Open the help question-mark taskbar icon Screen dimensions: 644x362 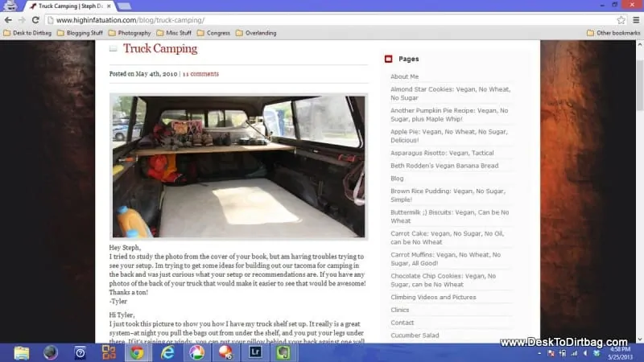[80, 353]
